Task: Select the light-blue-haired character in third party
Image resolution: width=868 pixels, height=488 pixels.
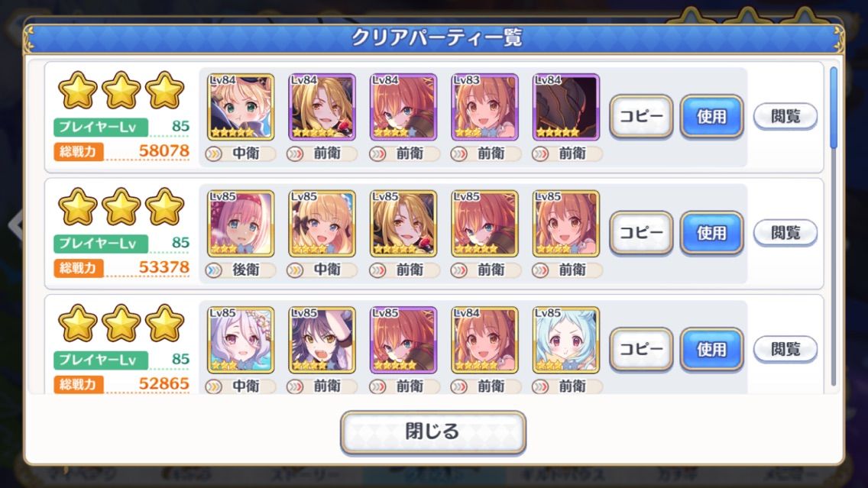Action: [x=565, y=340]
